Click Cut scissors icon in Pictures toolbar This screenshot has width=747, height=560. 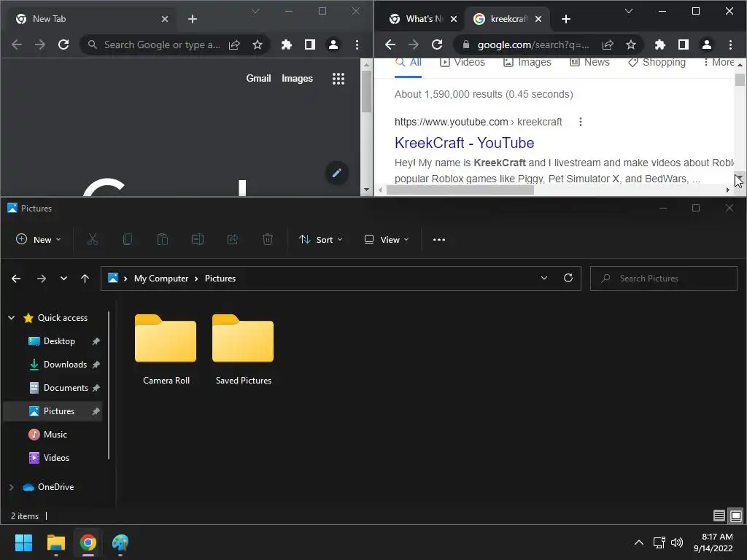click(x=93, y=239)
